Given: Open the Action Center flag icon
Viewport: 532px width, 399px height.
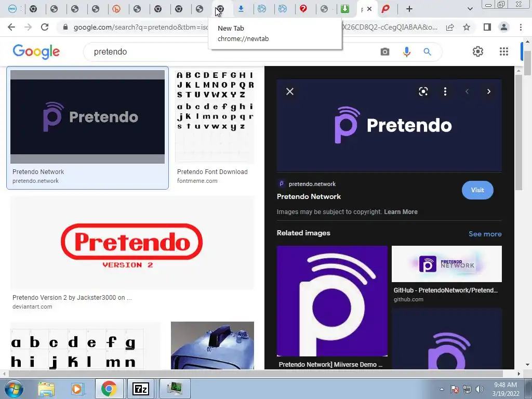Looking at the screenshot, I should point(454,389).
